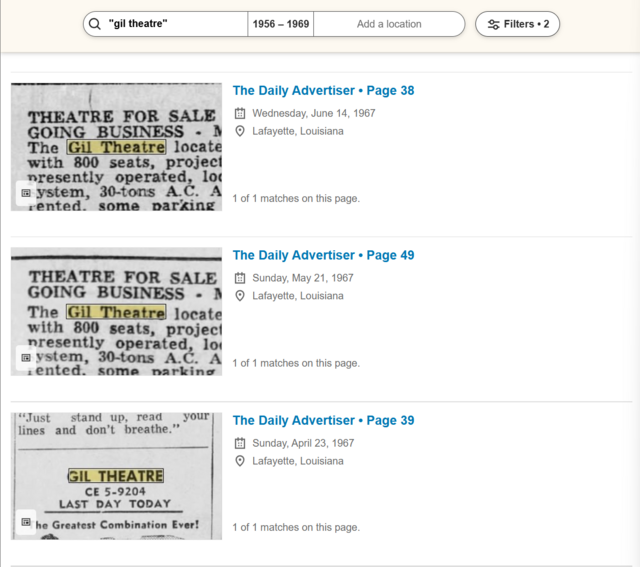The height and width of the screenshot is (567, 640).
Task: Click location pin icon in Page 39 result
Action: click(240, 461)
